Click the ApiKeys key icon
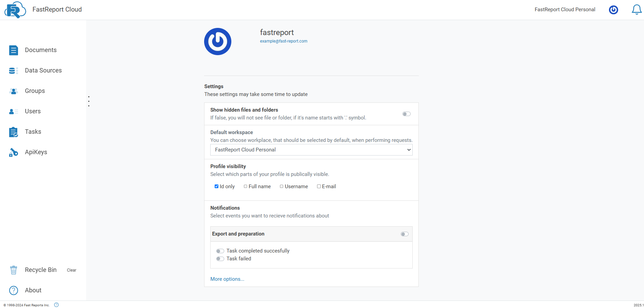 pyautogui.click(x=14, y=152)
